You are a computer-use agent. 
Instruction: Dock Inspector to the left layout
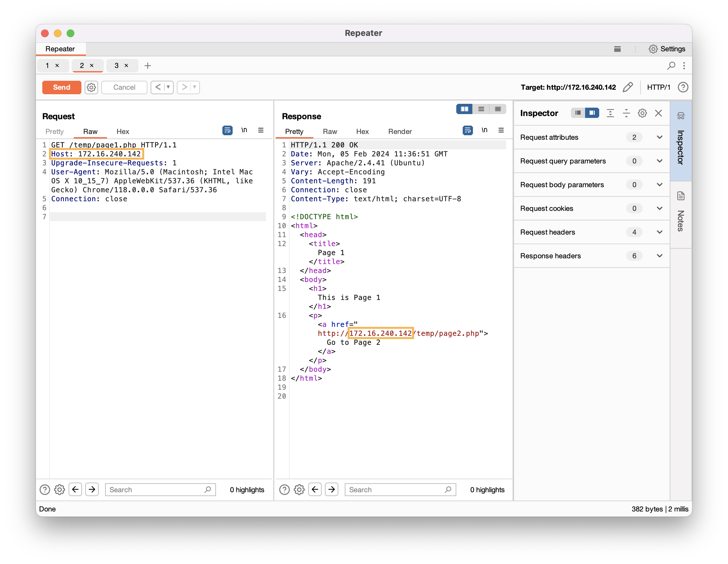[578, 113]
